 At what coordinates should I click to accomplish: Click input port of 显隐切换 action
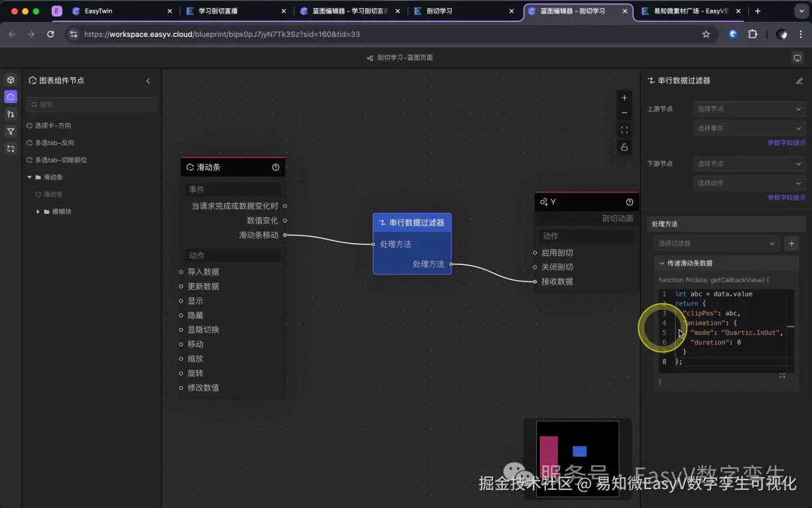180,330
